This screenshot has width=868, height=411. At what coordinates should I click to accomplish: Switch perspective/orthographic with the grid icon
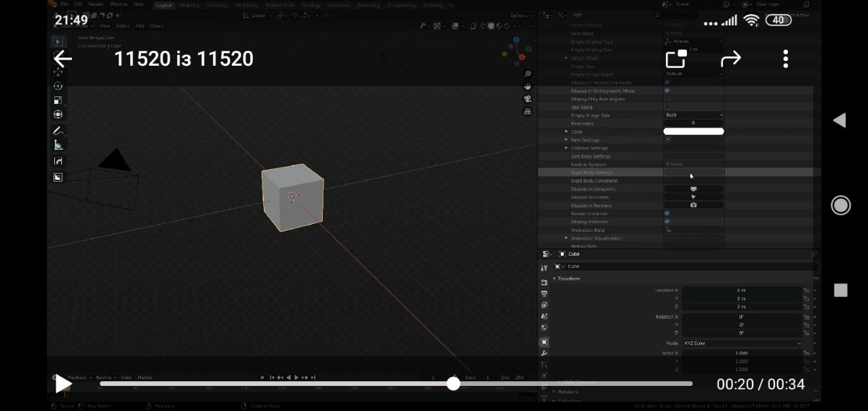528,112
